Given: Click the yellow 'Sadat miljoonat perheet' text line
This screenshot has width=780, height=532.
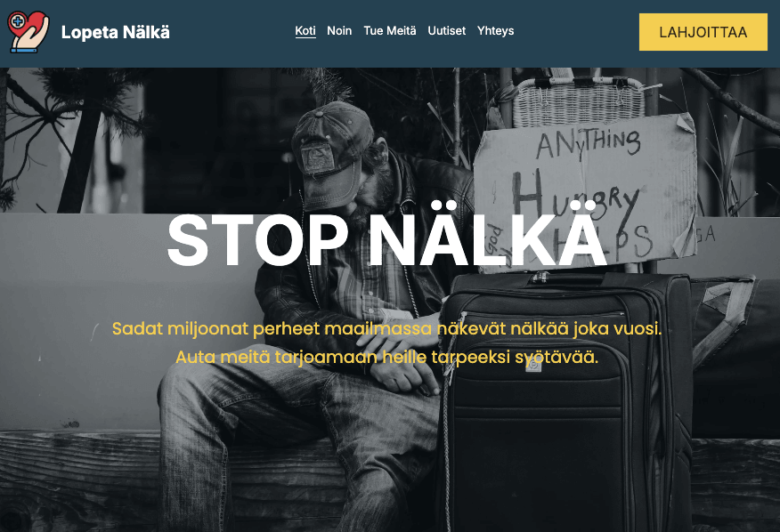Looking at the screenshot, I should (x=387, y=328).
